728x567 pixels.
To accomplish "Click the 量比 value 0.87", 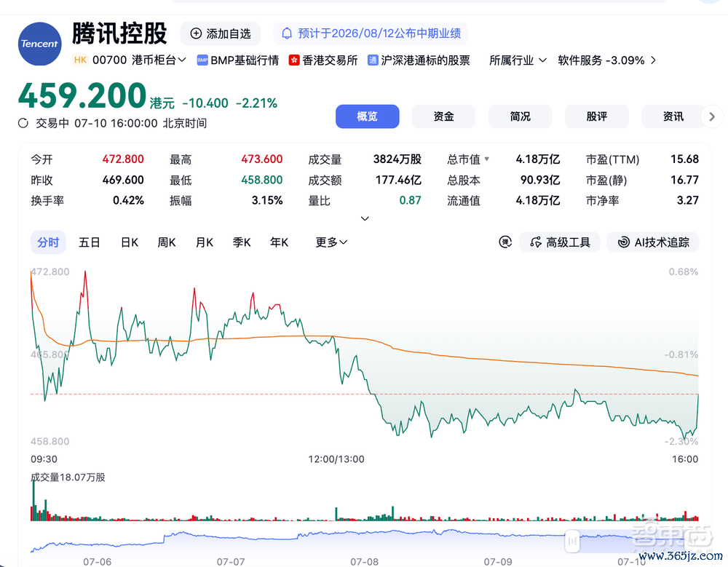I will [x=411, y=200].
